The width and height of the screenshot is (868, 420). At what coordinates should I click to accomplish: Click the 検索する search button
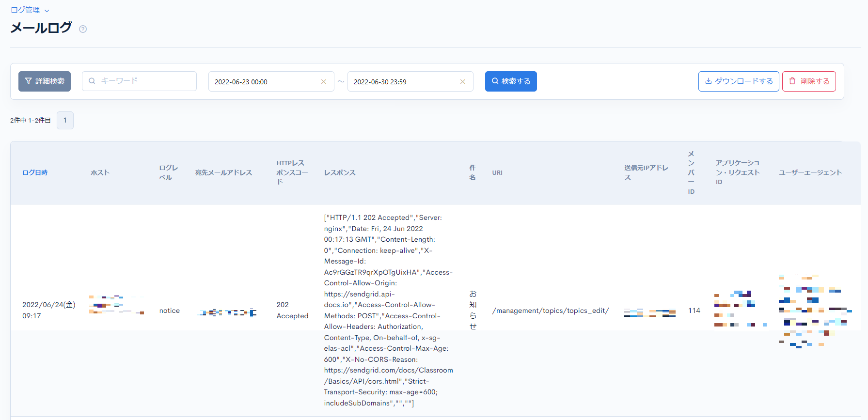(x=511, y=81)
